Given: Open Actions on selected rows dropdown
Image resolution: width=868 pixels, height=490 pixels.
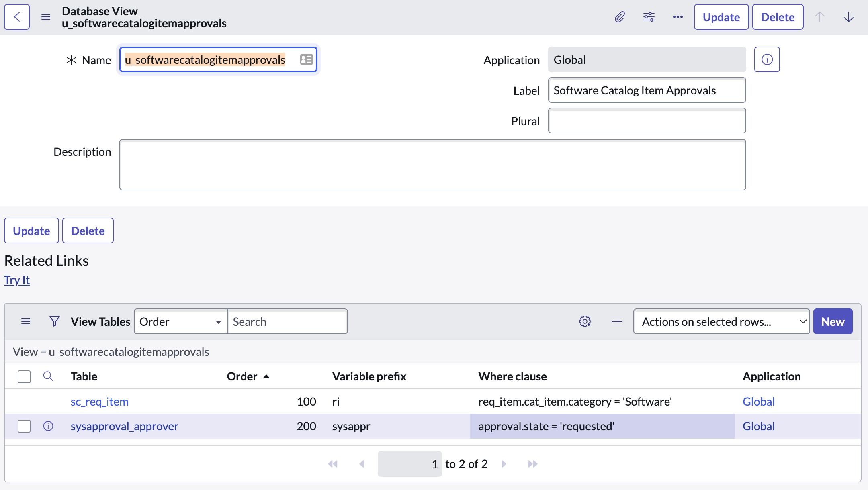Looking at the screenshot, I should pyautogui.click(x=721, y=321).
